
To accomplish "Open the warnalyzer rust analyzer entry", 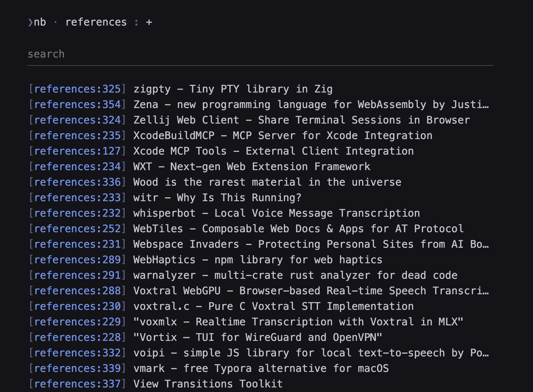I will 295,275.
